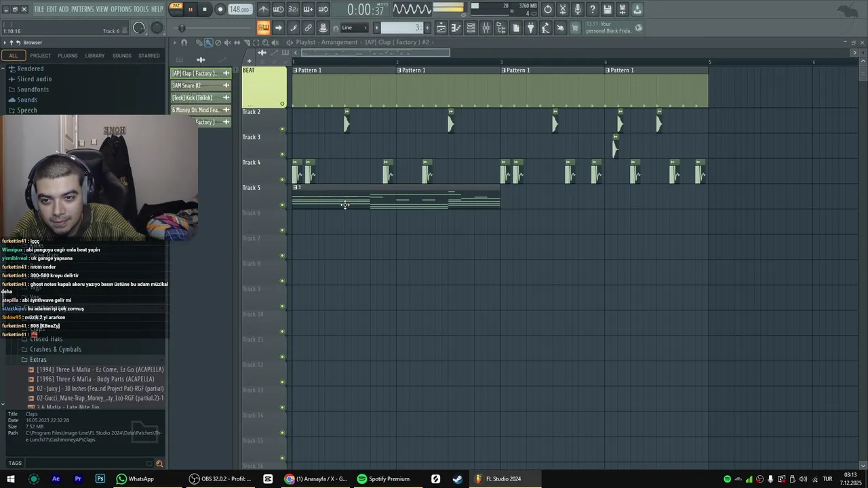Open the browser view icon in toolbar
Screen dimensions: 868x488
500,28
